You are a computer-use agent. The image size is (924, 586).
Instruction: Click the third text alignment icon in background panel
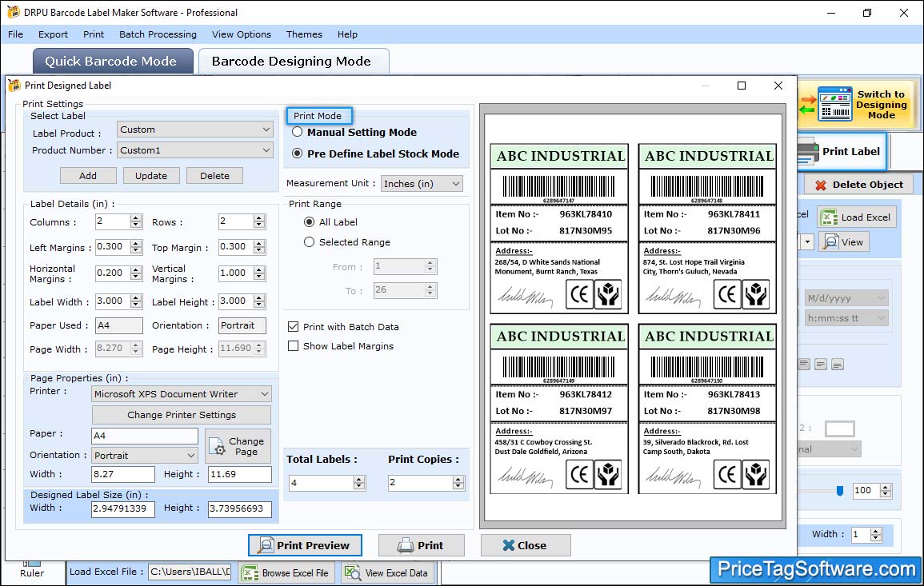pos(838,365)
